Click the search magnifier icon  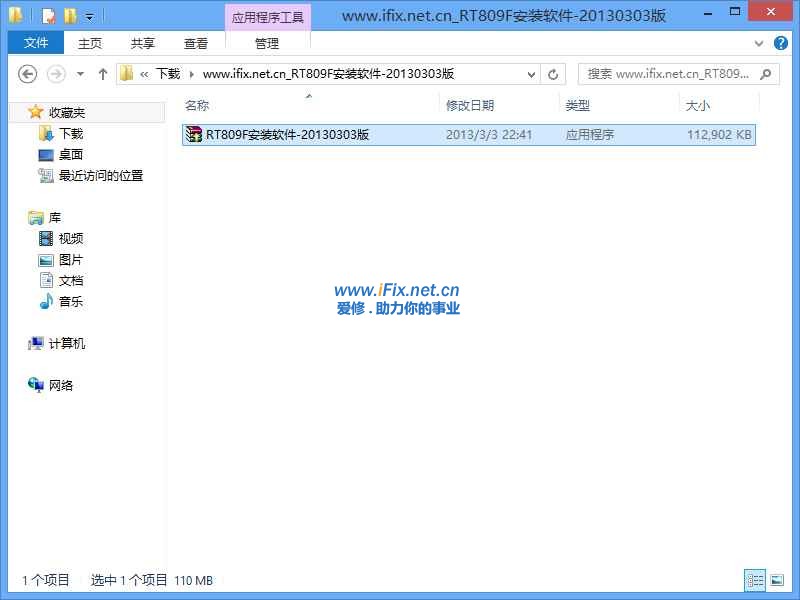pyautogui.click(x=766, y=74)
